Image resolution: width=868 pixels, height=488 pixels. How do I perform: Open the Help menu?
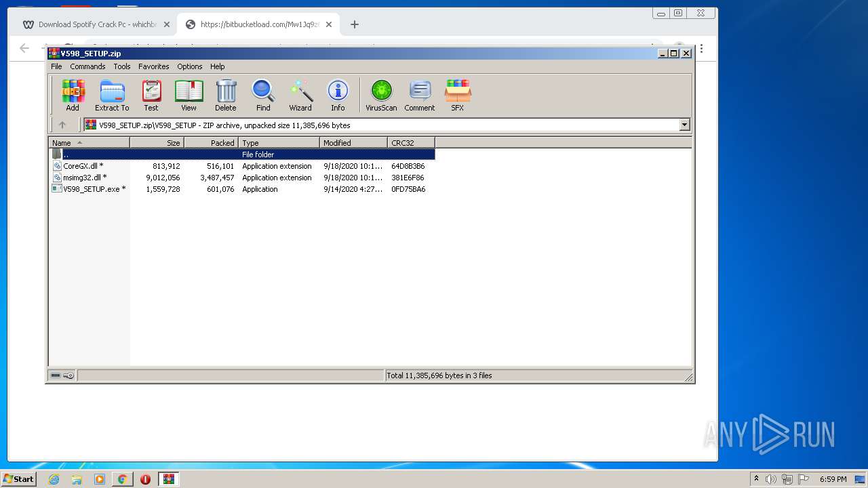(217, 66)
